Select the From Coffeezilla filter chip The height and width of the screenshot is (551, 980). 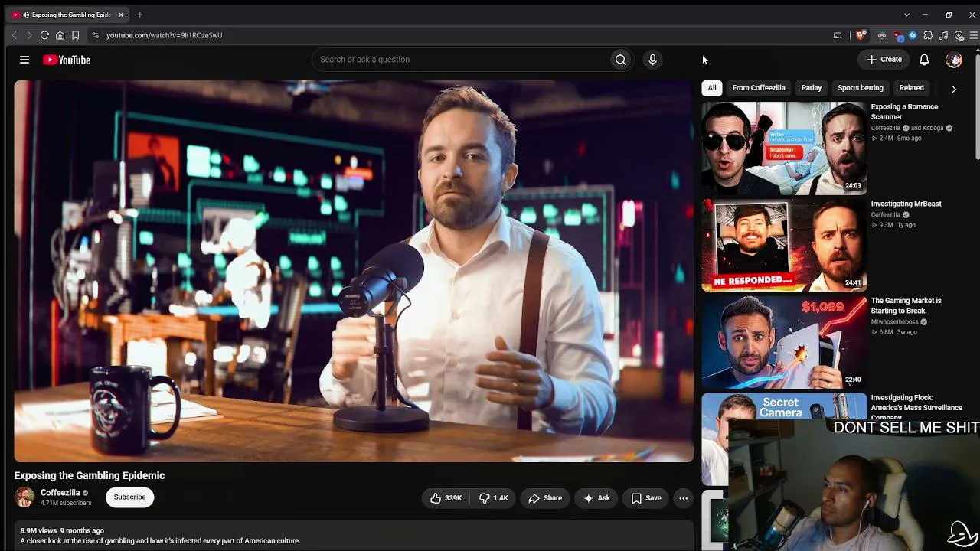point(759,88)
